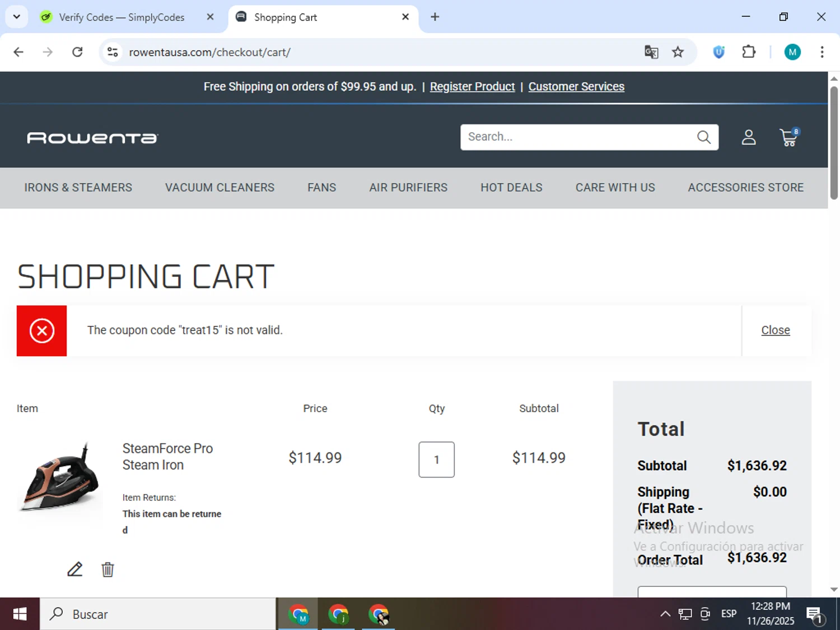
Task: Click the scrollbar down arrow
Action: coord(834,589)
